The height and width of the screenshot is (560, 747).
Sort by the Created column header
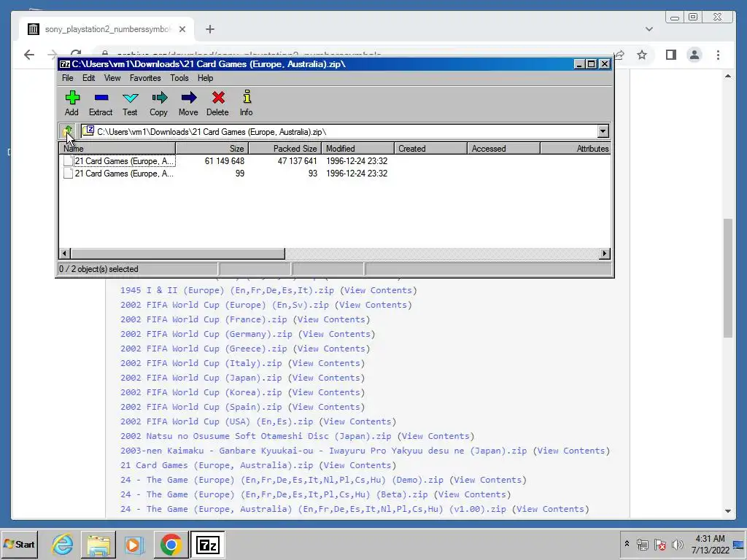(430, 149)
